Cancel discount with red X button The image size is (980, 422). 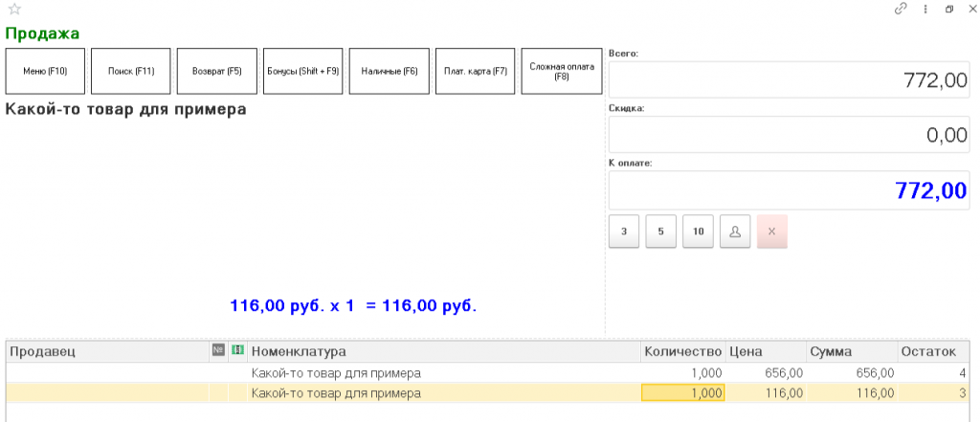(x=772, y=232)
